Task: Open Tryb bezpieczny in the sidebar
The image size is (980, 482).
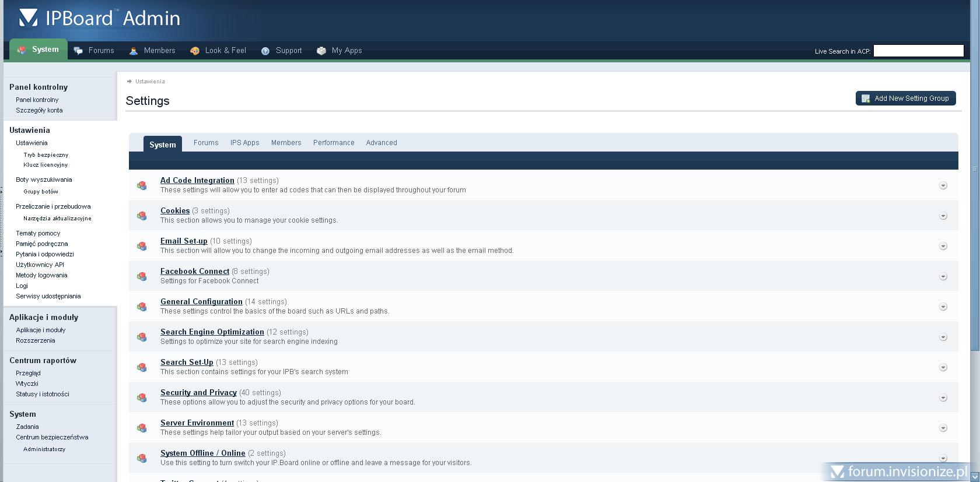Action: pyautogui.click(x=46, y=155)
